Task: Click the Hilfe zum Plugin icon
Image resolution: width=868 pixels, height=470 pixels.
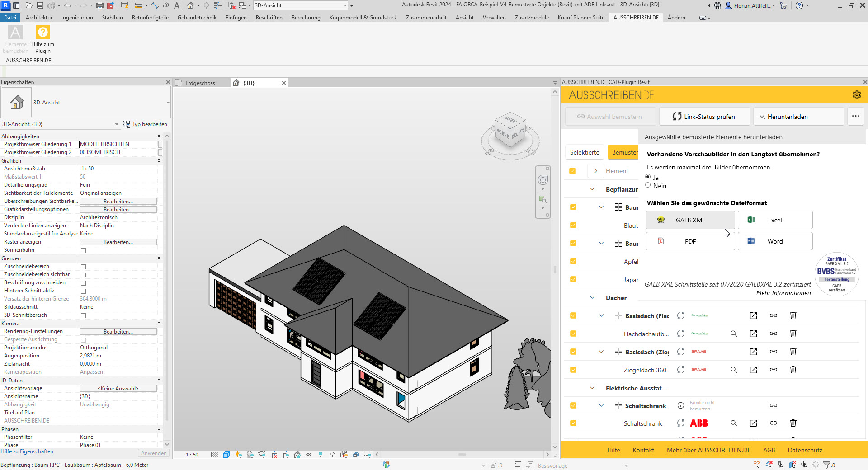Action: [42, 33]
